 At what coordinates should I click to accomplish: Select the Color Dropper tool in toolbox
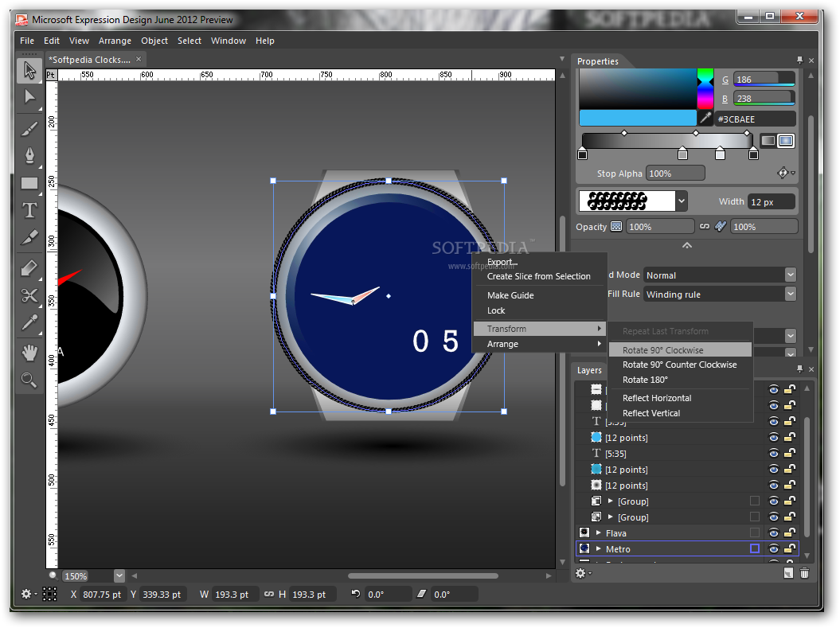tap(29, 322)
